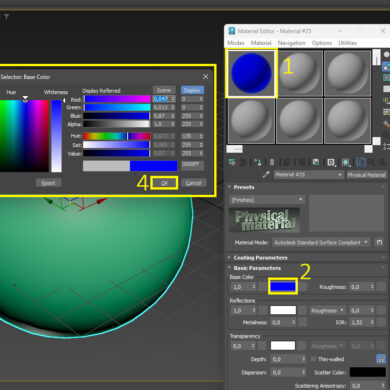Close the Color Selector dialog
390x390 pixels.
205,77
